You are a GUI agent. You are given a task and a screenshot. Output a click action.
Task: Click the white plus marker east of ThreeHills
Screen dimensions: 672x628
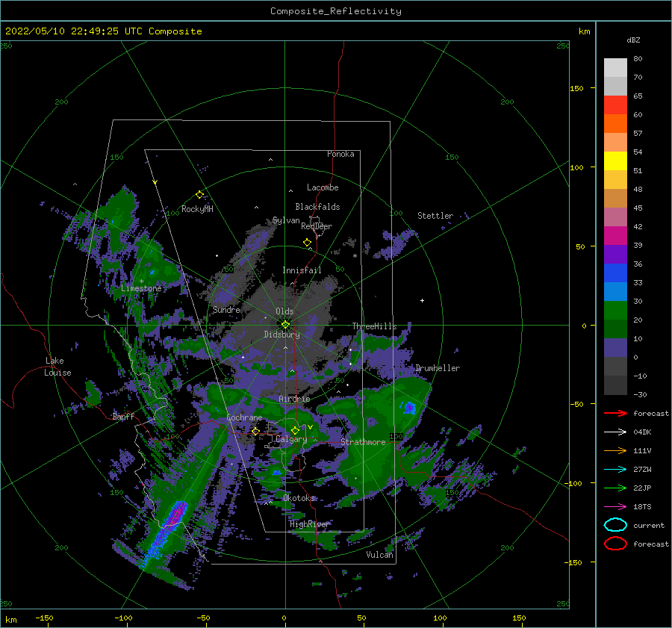tap(422, 300)
